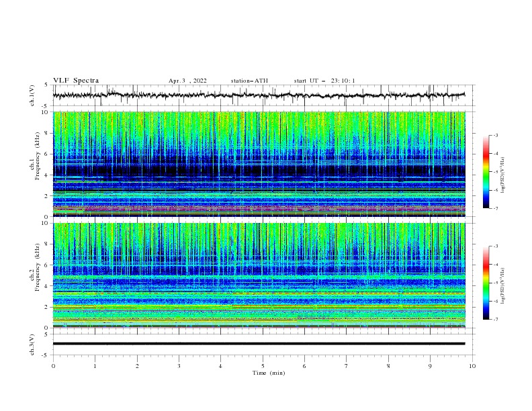The image size is (532, 411).
Task: Click inside the ch.1 spectrogram panel
Action: click(x=259, y=164)
